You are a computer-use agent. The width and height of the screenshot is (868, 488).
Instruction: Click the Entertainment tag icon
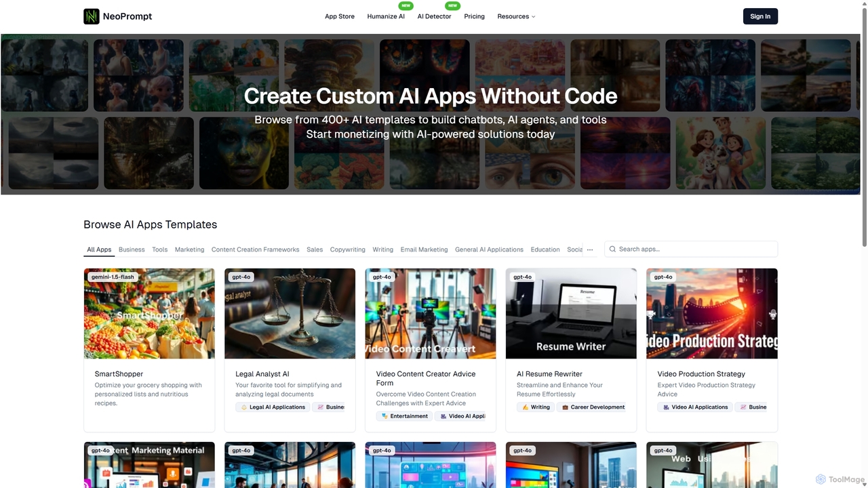pyautogui.click(x=384, y=416)
